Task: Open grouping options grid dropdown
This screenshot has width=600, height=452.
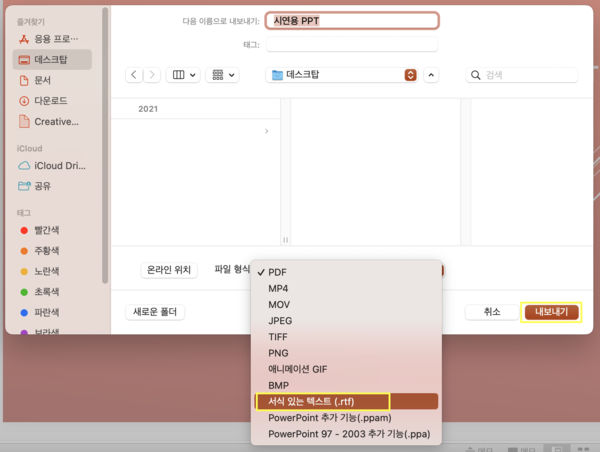Action: pyautogui.click(x=223, y=75)
